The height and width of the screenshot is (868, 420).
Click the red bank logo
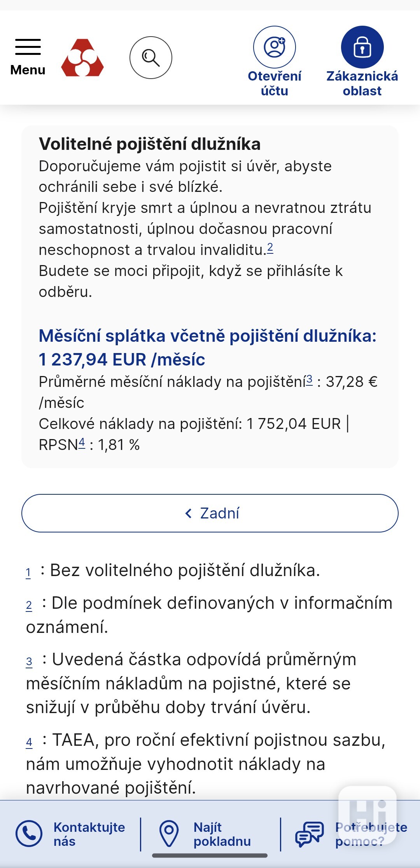click(x=82, y=58)
